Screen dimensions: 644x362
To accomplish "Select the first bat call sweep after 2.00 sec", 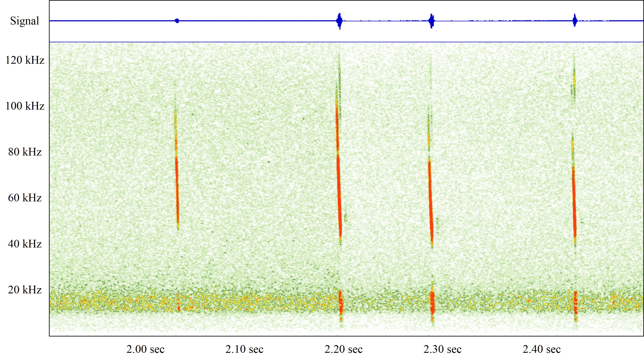I will click(x=176, y=169).
